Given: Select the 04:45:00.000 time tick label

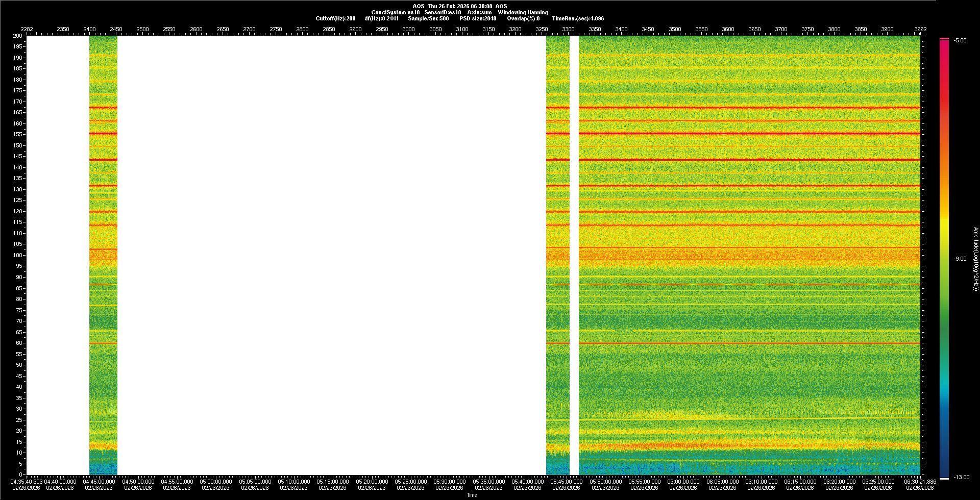Looking at the screenshot, I should tap(99, 482).
